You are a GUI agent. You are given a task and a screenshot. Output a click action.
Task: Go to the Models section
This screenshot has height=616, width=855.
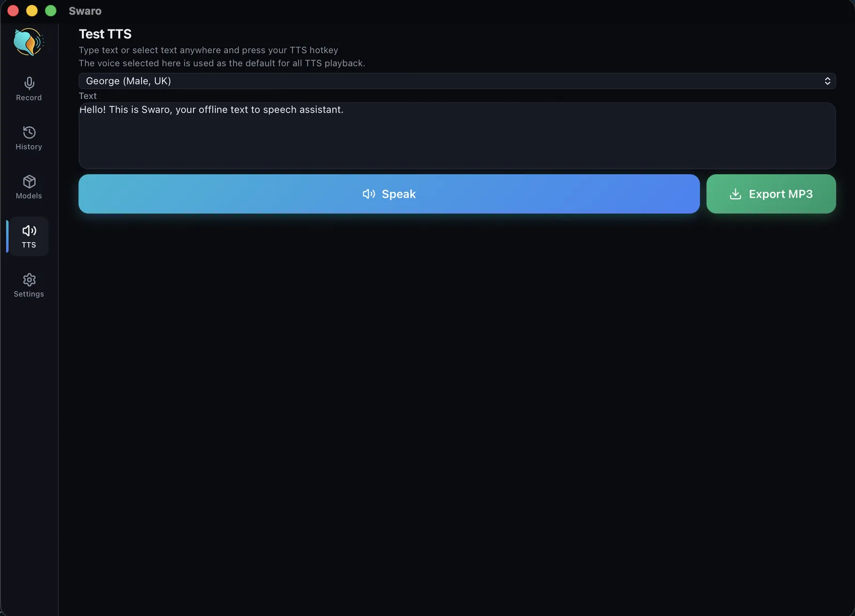pyautogui.click(x=29, y=188)
